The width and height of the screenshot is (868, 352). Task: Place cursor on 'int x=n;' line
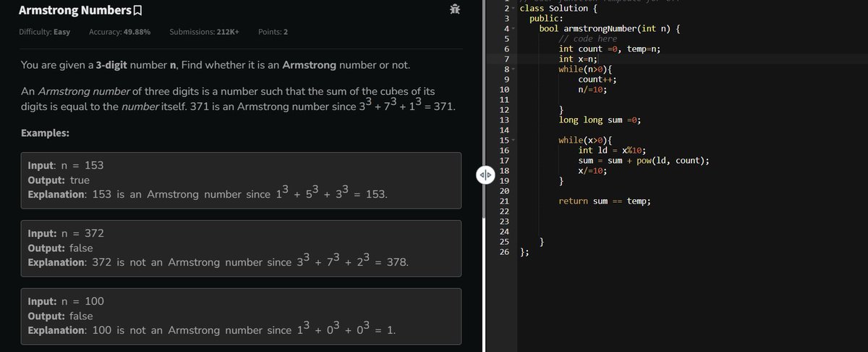coord(577,59)
